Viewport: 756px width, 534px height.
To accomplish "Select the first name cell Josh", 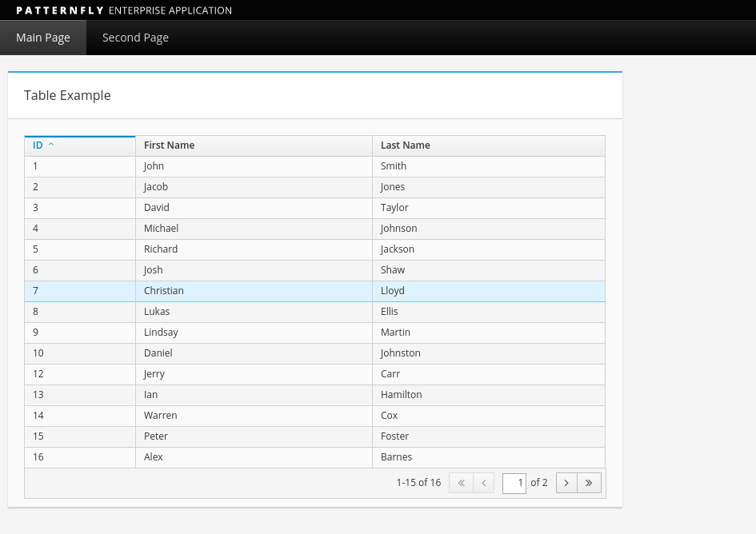I will [254, 270].
